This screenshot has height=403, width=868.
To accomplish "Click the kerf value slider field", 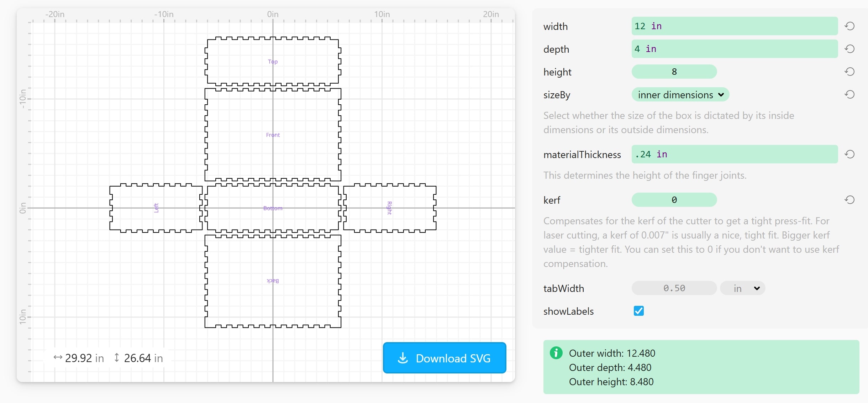I will 674,200.
